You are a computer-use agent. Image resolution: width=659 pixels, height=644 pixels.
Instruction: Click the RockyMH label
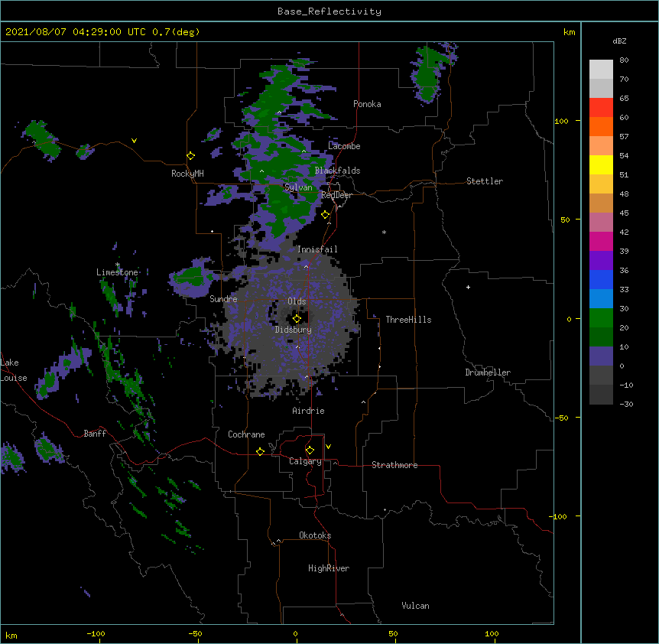[187, 174]
